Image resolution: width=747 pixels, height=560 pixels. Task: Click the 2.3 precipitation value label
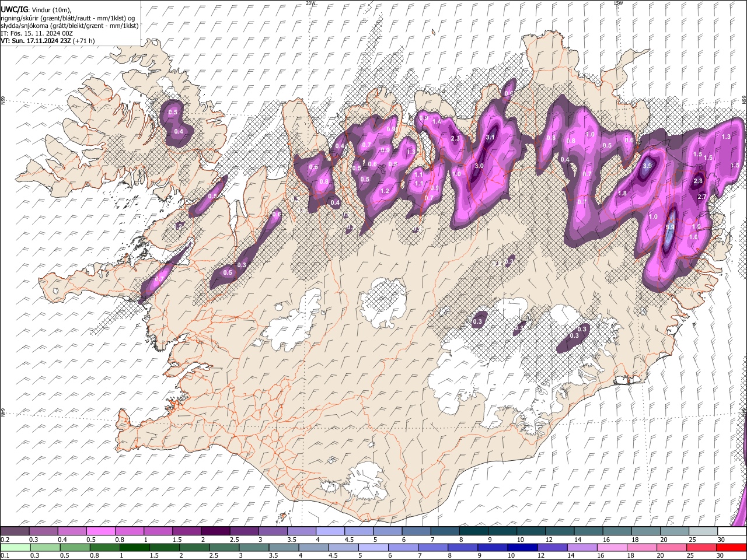point(456,138)
